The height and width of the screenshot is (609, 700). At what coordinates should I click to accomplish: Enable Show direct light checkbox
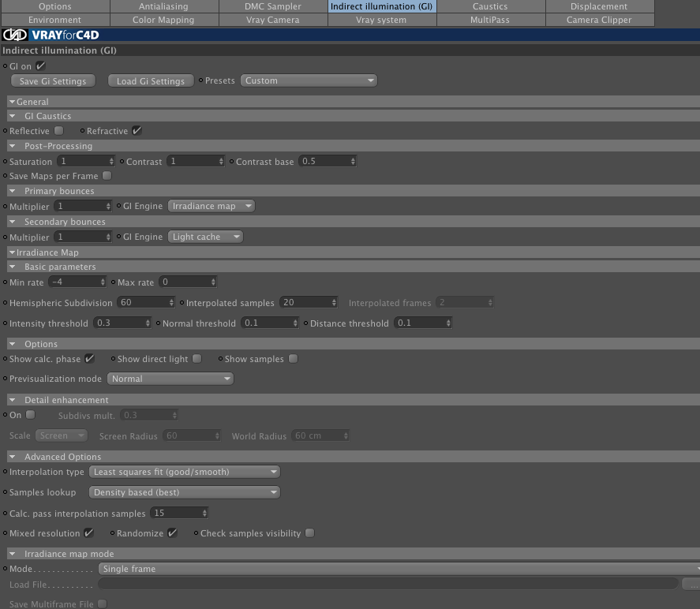pyautogui.click(x=197, y=359)
